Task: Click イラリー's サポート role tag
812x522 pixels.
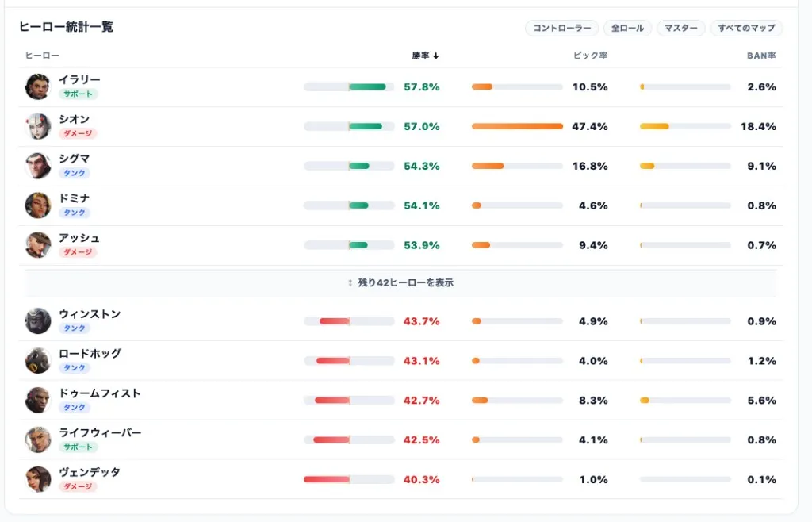Action: 79,94
